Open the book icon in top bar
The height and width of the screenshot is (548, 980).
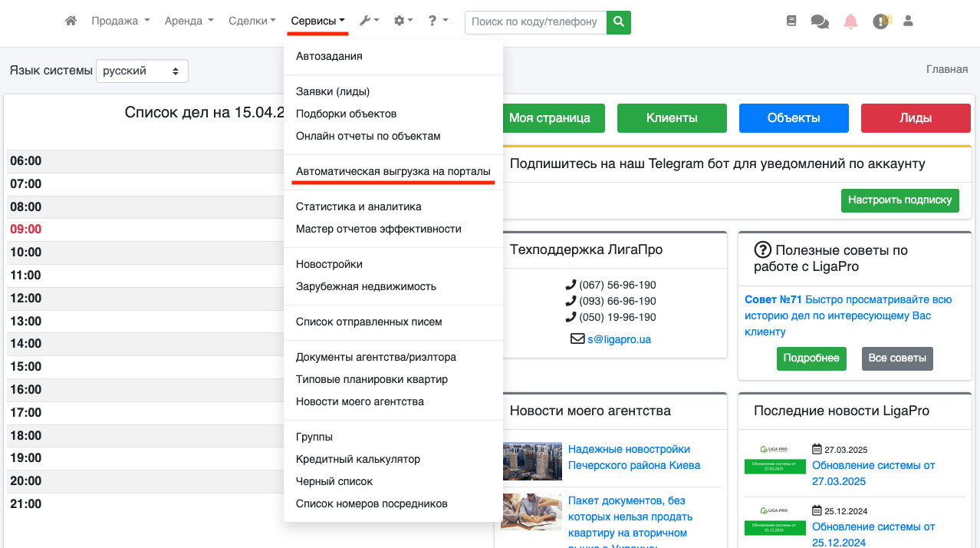(791, 21)
